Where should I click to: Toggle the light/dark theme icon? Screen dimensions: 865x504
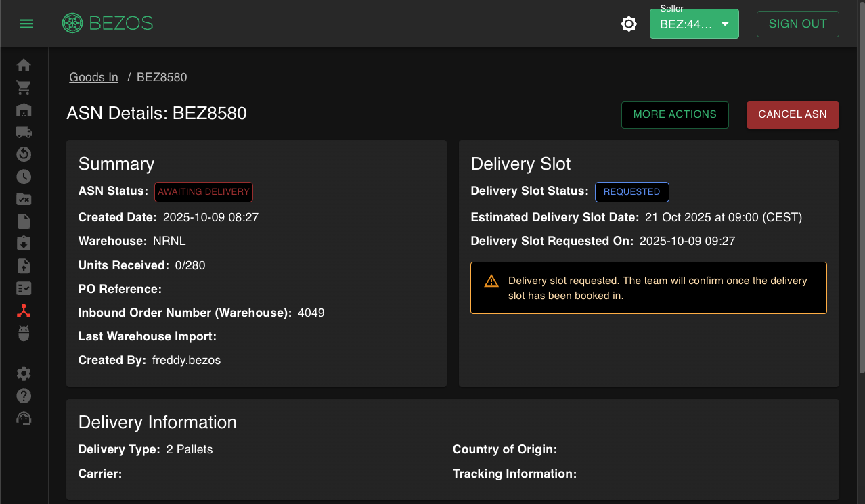(x=629, y=24)
